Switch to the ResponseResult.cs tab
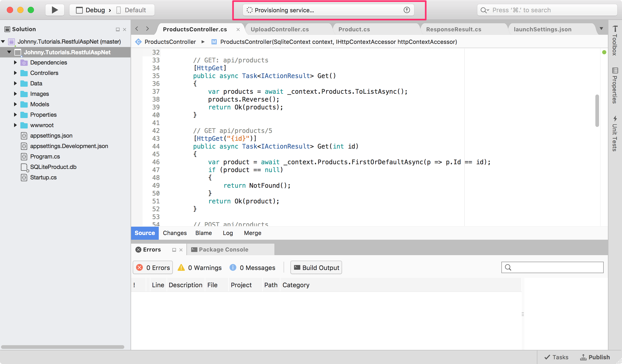This screenshot has width=622, height=364. pyautogui.click(x=454, y=29)
